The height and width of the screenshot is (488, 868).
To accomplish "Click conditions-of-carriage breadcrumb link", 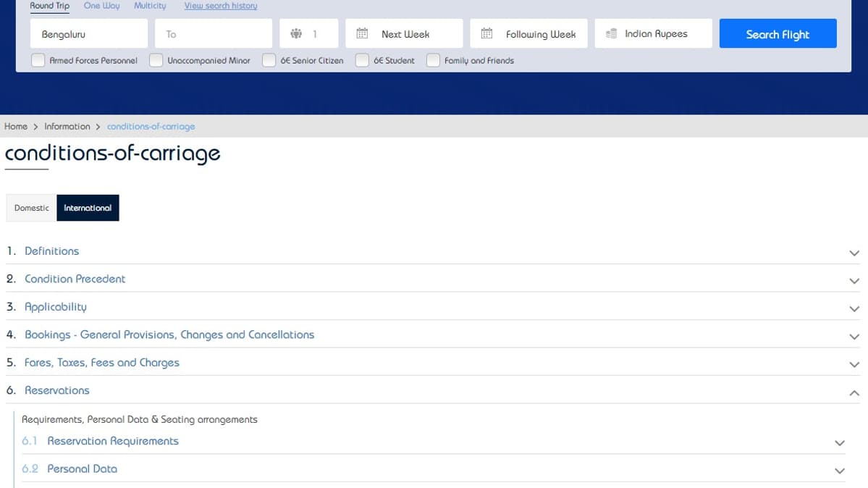I will point(151,126).
